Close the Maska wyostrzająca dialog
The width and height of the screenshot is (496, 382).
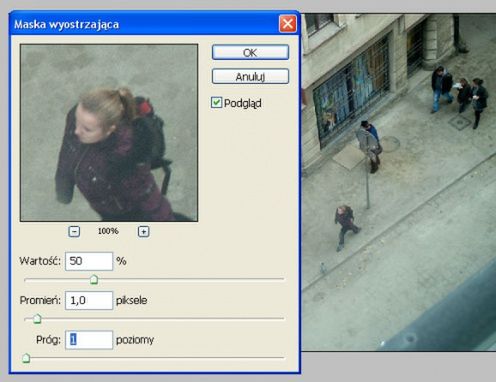click(x=287, y=24)
